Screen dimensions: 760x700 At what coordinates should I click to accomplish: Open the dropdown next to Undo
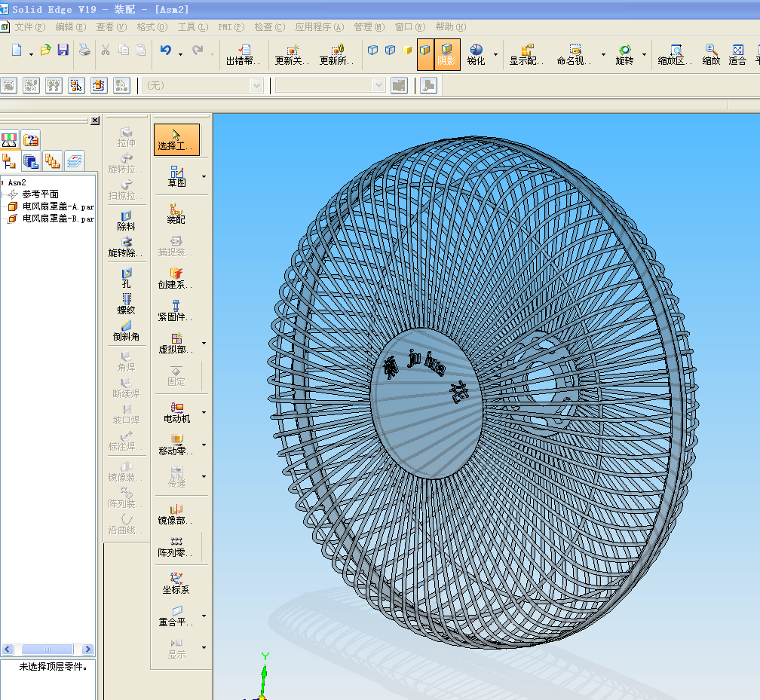[x=180, y=54]
